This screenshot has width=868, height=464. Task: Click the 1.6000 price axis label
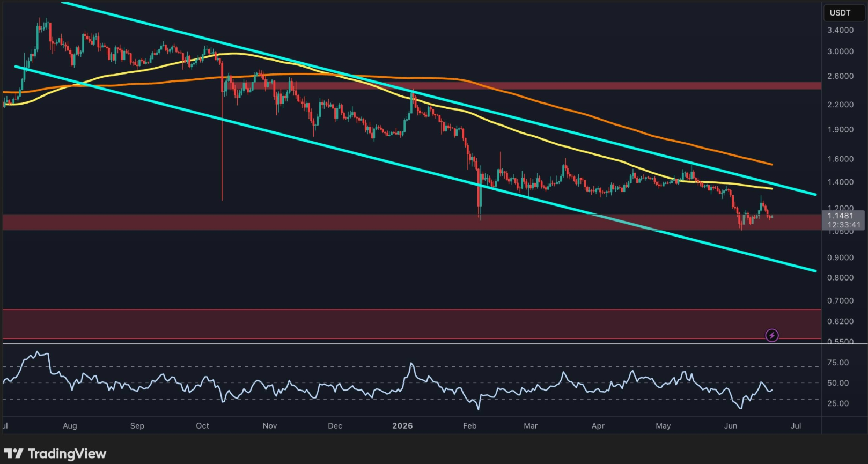[840, 159]
